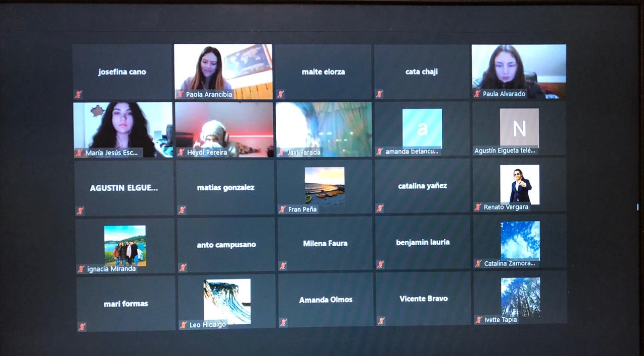The height and width of the screenshot is (356, 644).
Task: Click muted mic icon on josefina cano tile
Action: [78, 94]
